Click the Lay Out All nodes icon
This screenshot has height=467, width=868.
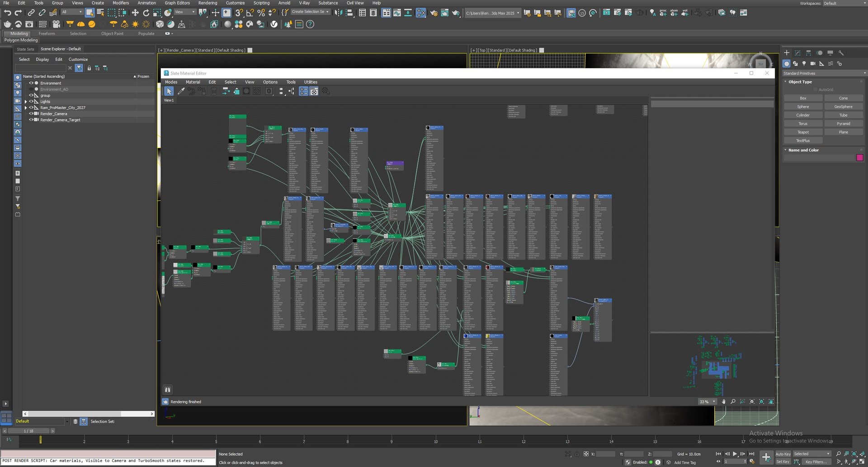pos(281,91)
